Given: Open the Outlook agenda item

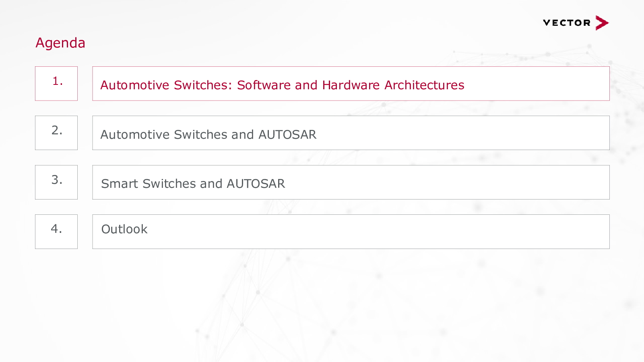Looking at the screenshot, I should 351,232.
